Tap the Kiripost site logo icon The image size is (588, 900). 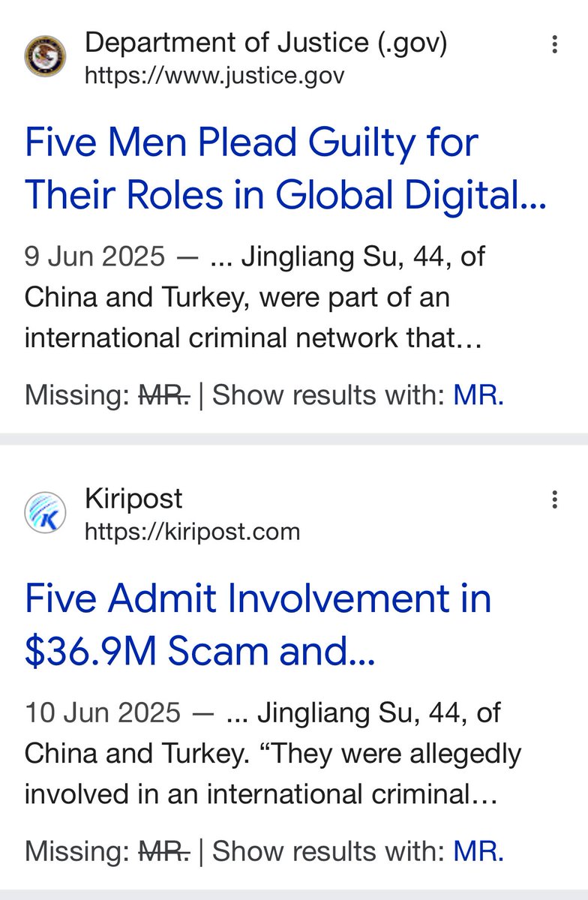click(45, 514)
